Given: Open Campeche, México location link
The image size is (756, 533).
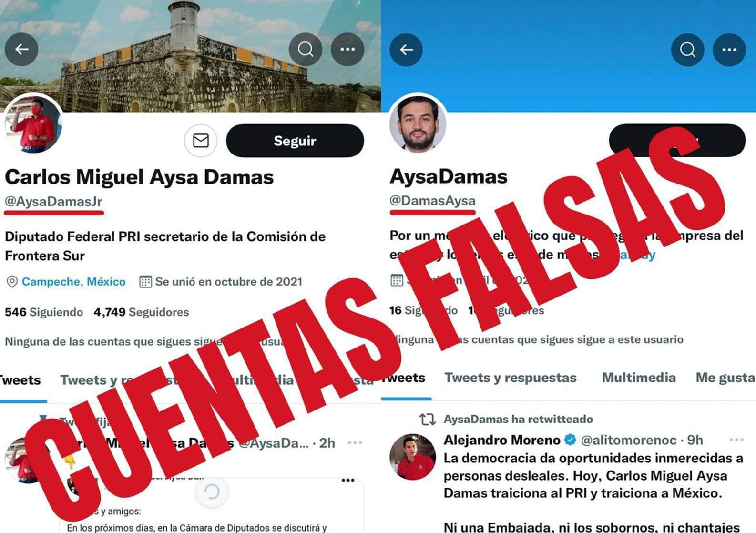Looking at the screenshot, I should (x=73, y=282).
